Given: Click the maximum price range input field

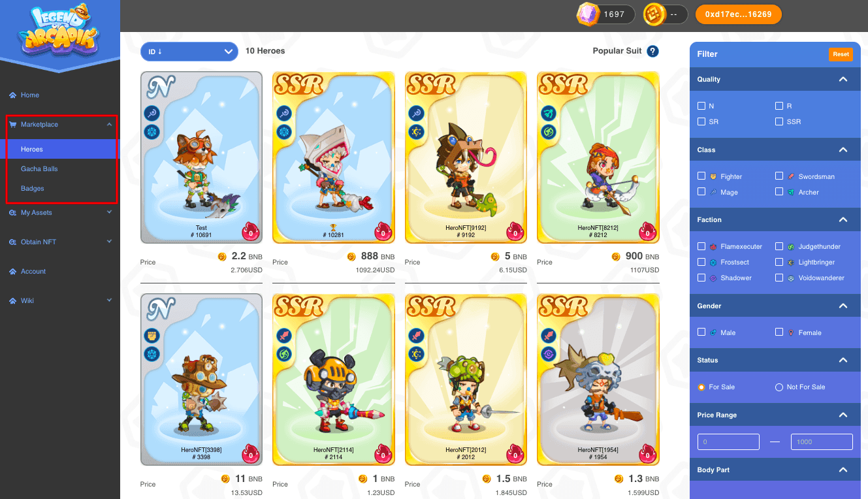Looking at the screenshot, I should click(822, 442).
